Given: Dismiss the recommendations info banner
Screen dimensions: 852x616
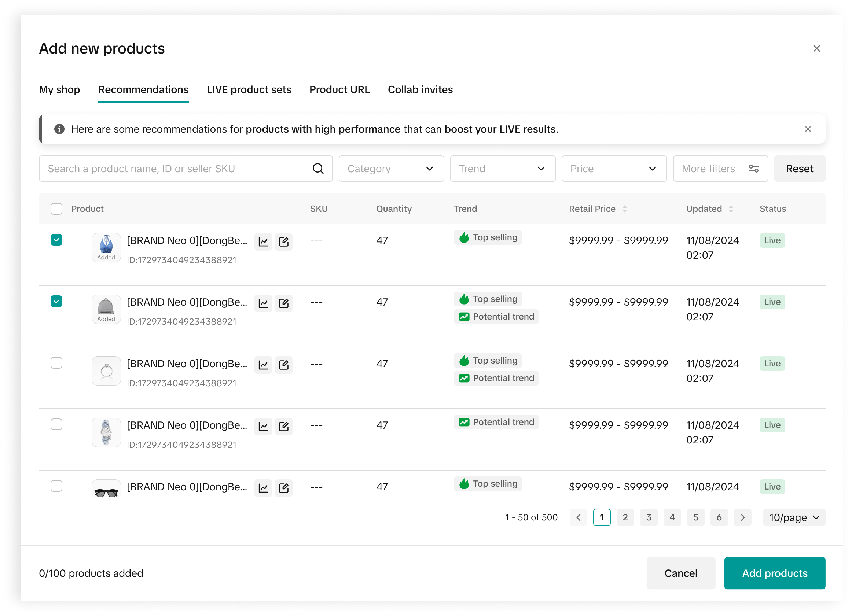Looking at the screenshot, I should [x=808, y=129].
